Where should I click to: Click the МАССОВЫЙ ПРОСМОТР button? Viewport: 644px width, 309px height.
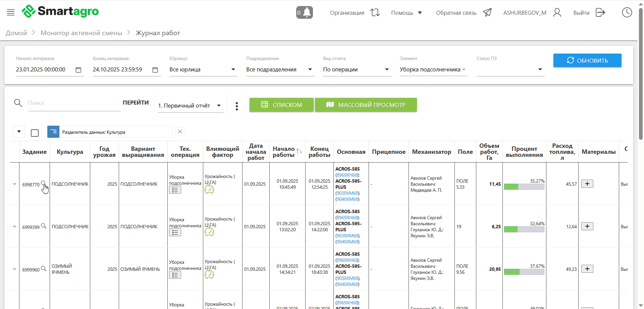[x=366, y=105]
